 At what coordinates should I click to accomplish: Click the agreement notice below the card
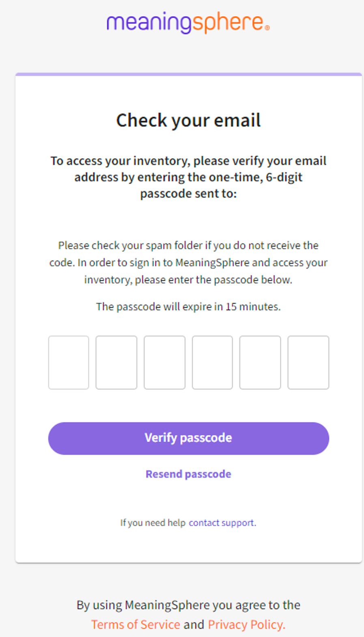tap(188, 605)
